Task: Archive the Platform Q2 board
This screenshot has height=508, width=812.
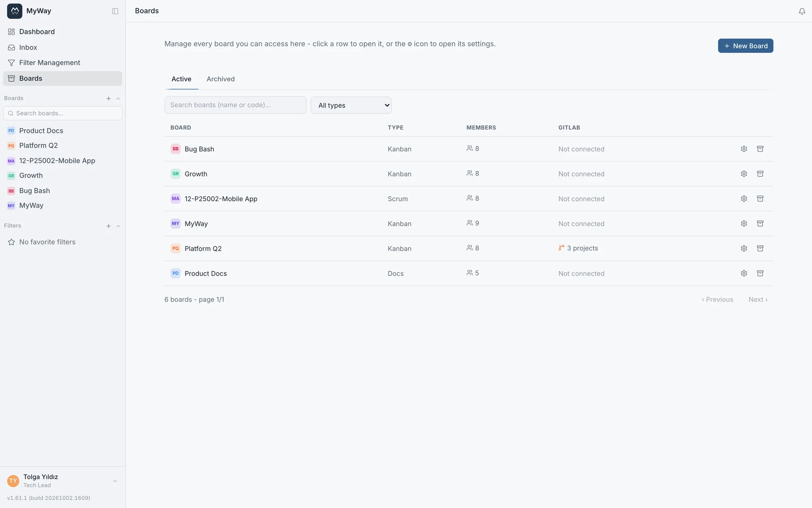Action: tap(760, 248)
